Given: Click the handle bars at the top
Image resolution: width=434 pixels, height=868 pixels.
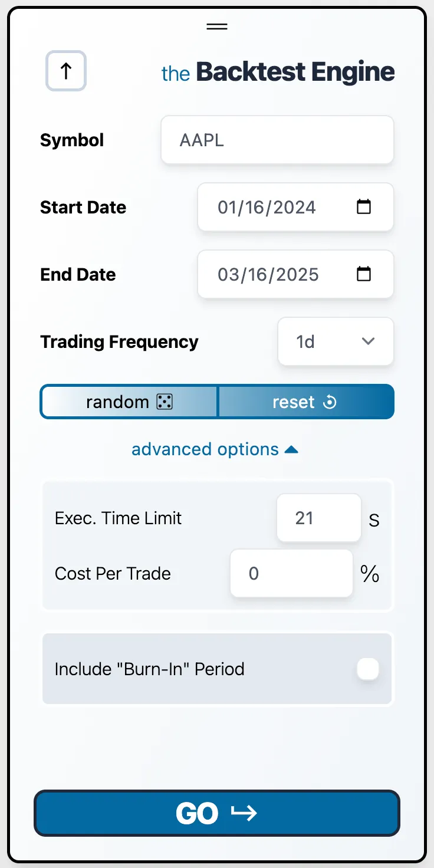Looking at the screenshot, I should pyautogui.click(x=217, y=26).
